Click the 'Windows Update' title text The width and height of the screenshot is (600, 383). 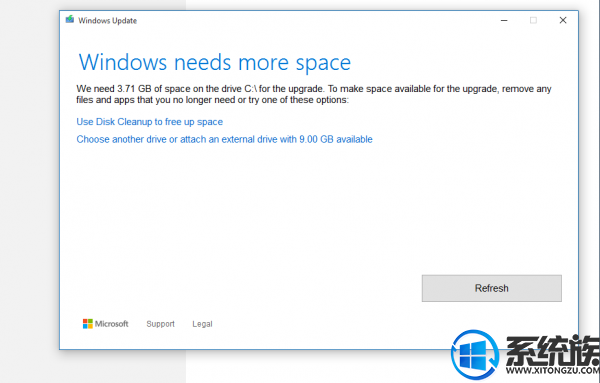(x=108, y=21)
